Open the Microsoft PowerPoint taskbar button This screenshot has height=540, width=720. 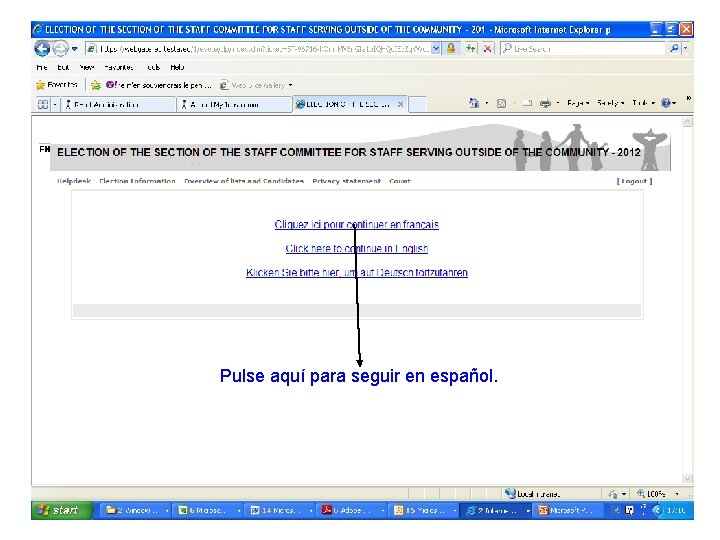coord(568,510)
